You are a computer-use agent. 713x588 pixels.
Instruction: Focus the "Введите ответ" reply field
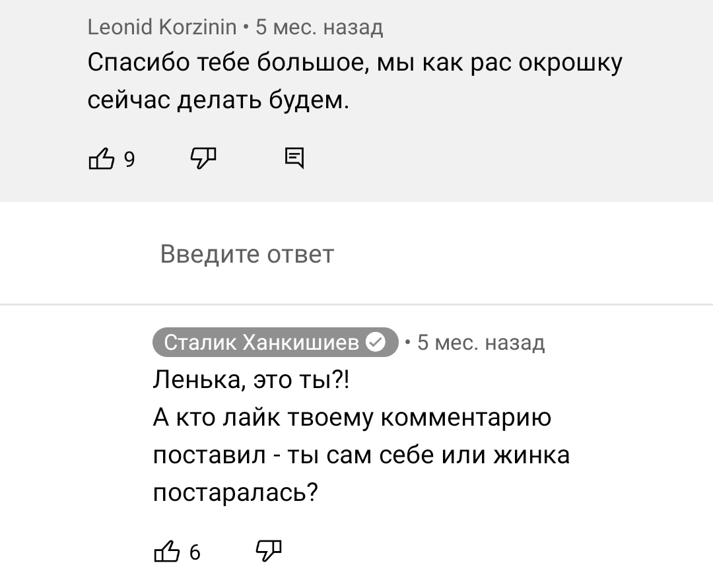356,253
